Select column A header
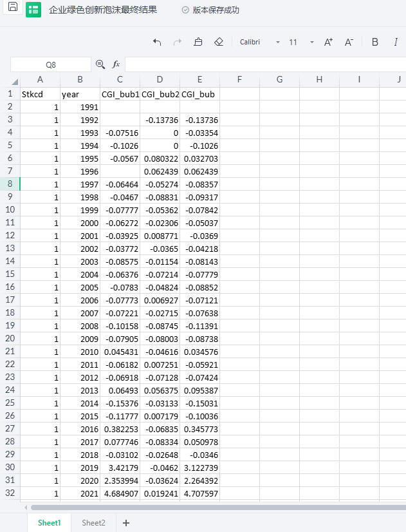The image size is (406, 532). coord(40,80)
